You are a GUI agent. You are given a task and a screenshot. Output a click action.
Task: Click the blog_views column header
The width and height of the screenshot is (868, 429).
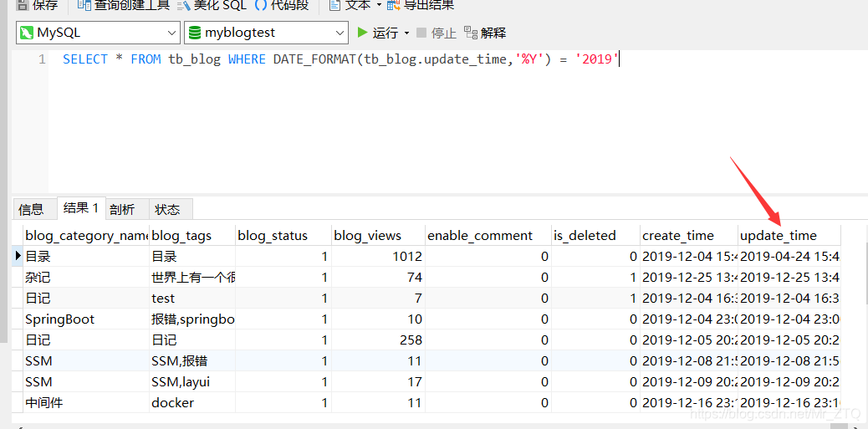point(377,236)
